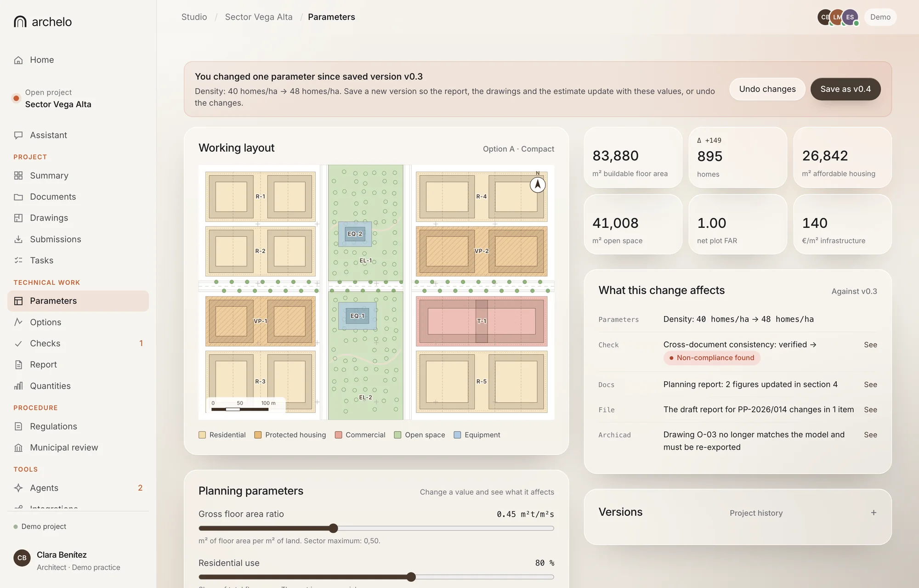Select plot T-1 on the layout
919x588 pixels.
(482, 321)
